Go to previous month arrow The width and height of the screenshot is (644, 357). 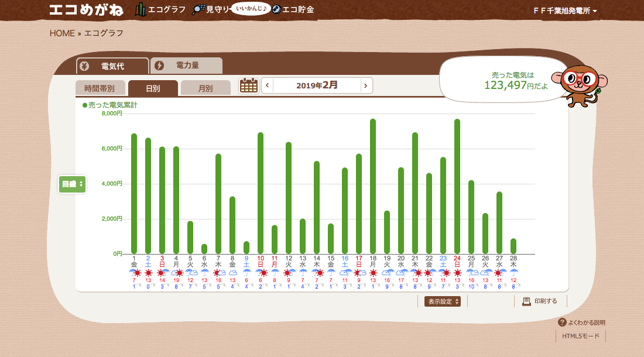point(268,85)
